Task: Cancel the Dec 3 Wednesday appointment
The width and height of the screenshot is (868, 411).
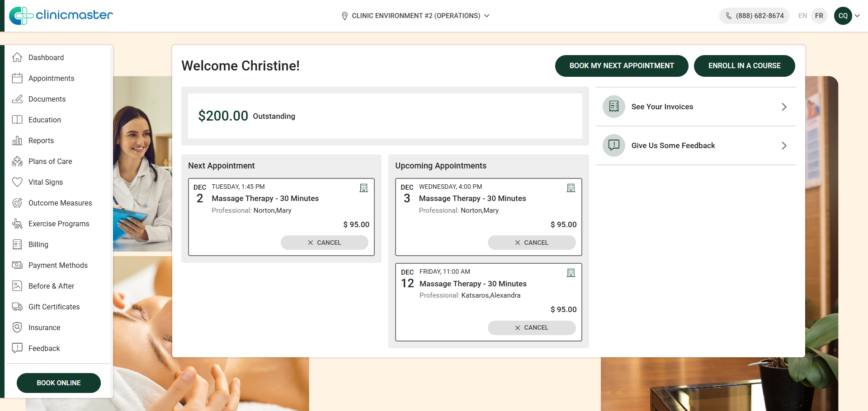Action: (x=531, y=243)
